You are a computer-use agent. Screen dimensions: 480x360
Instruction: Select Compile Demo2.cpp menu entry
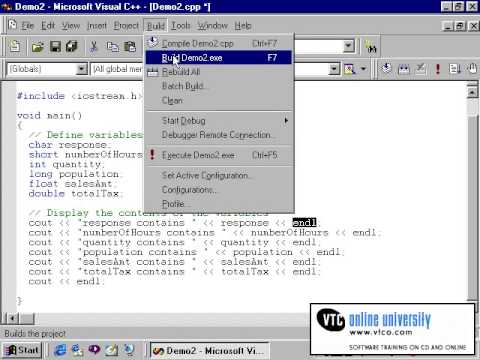[219, 43]
